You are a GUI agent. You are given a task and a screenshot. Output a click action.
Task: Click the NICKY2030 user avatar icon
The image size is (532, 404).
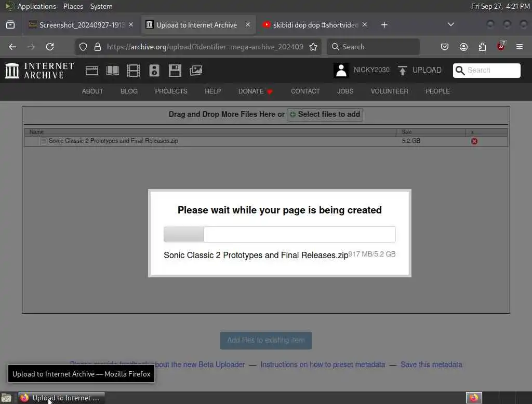(x=341, y=71)
